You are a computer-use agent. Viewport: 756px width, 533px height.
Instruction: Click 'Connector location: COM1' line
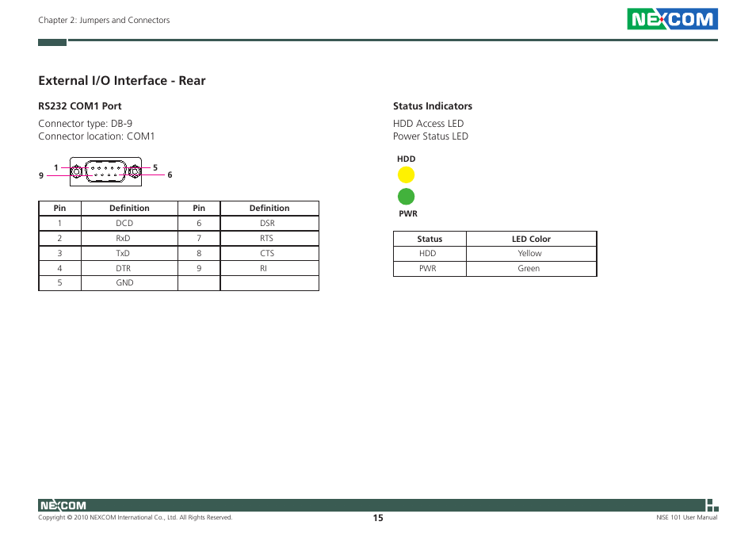tap(97, 136)
